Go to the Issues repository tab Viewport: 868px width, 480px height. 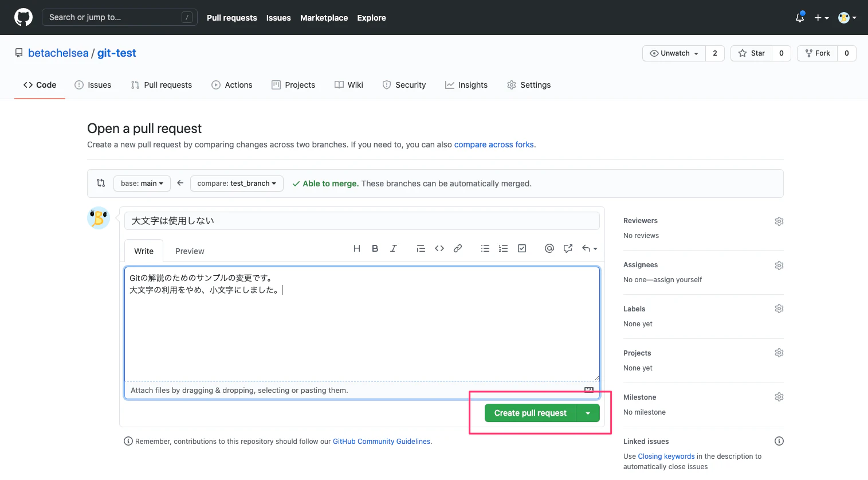[93, 85]
